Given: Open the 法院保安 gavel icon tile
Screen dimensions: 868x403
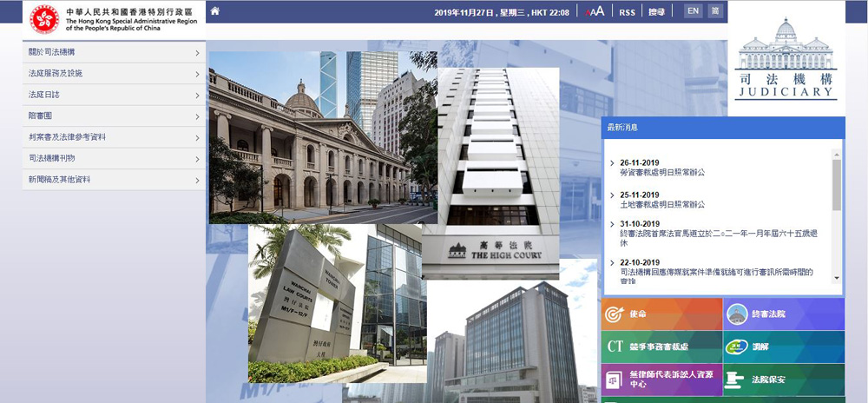Looking at the screenshot, I should point(784,380).
